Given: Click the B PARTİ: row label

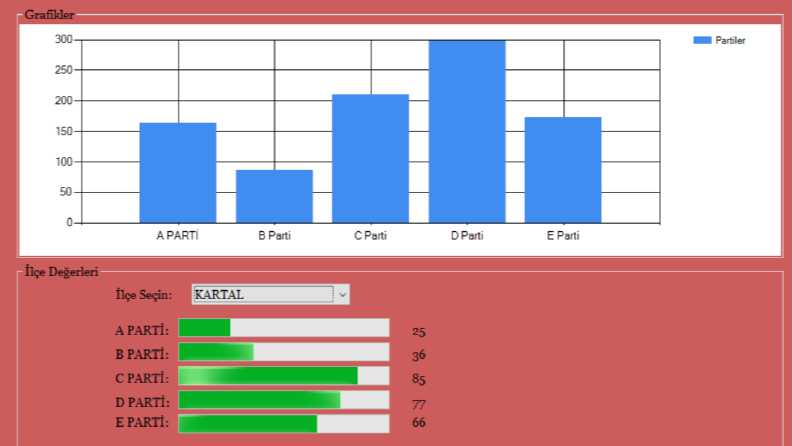Looking at the screenshot, I should tap(142, 354).
